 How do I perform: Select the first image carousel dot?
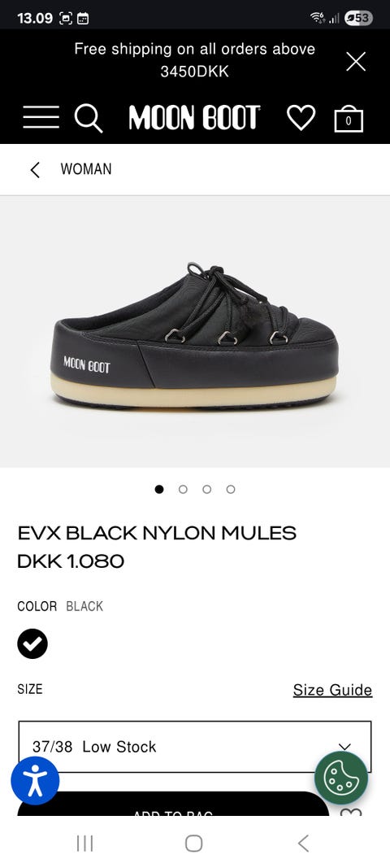(159, 489)
